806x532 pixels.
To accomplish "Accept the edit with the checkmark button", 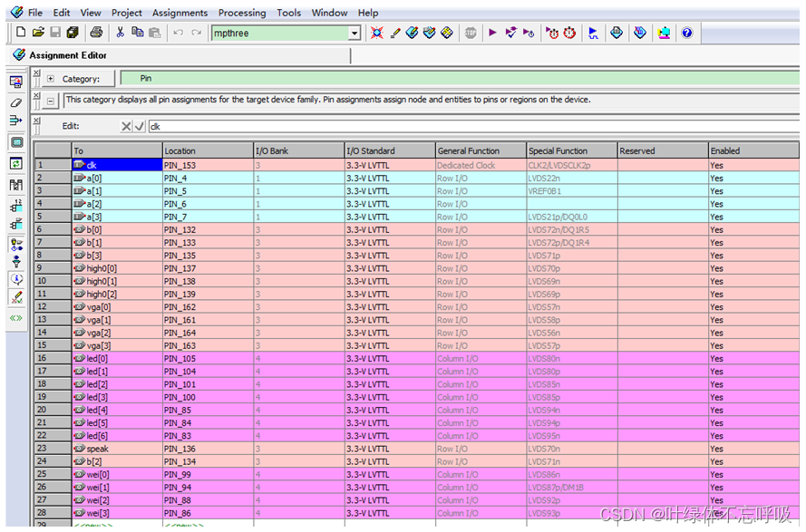I will (x=140, y=127).
